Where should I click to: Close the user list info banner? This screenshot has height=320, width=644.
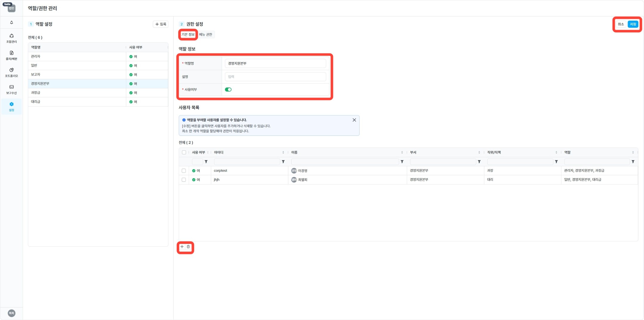click(354, 120)
